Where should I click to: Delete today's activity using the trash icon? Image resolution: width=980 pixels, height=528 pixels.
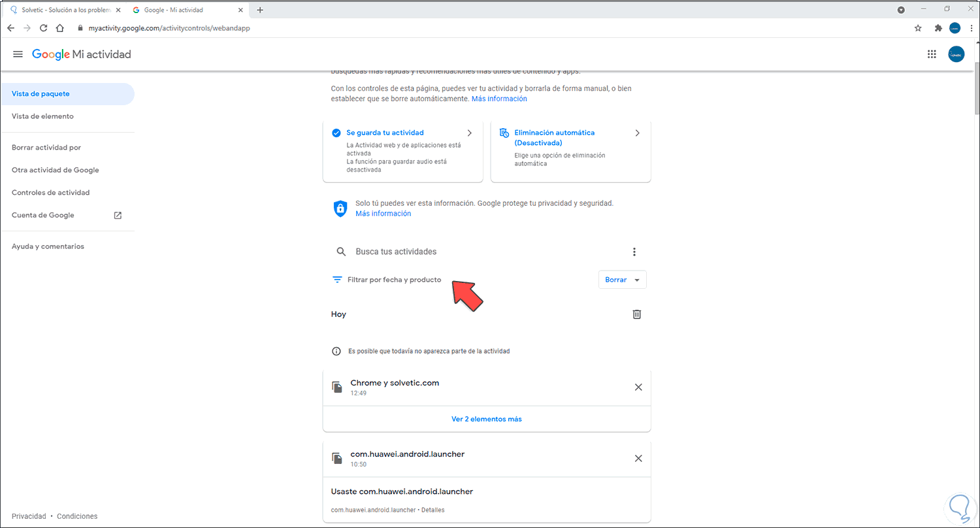637,314
